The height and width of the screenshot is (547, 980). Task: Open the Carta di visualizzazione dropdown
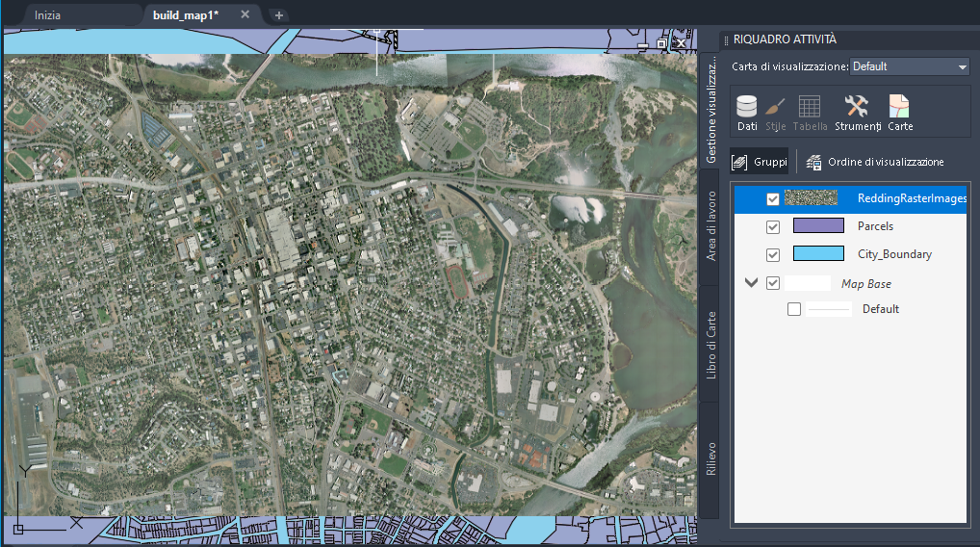pyautogui.click(x=910, y=66)
